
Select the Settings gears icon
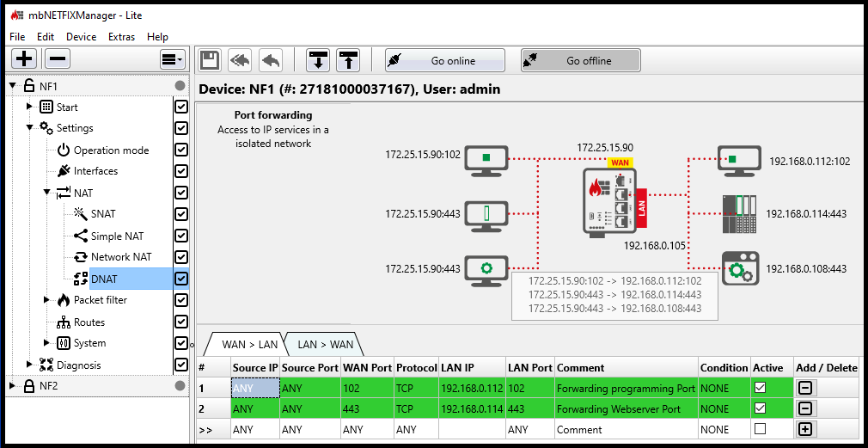[x=46, y=128]
